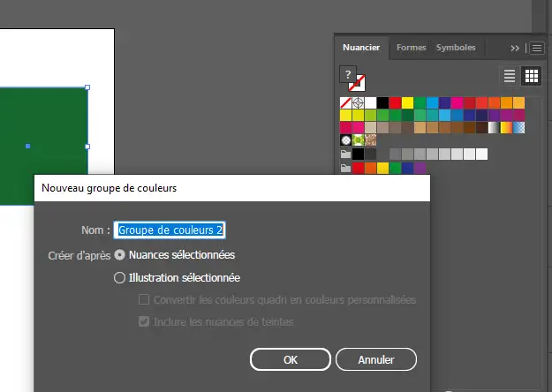The height and width of the screenshot is (392, 552).
Task: Open the Formes tab
Action: coord(410,48)
